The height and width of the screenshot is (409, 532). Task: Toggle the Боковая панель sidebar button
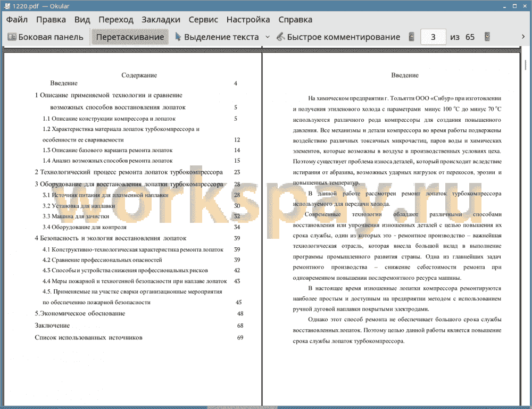[x=45, y=37]
